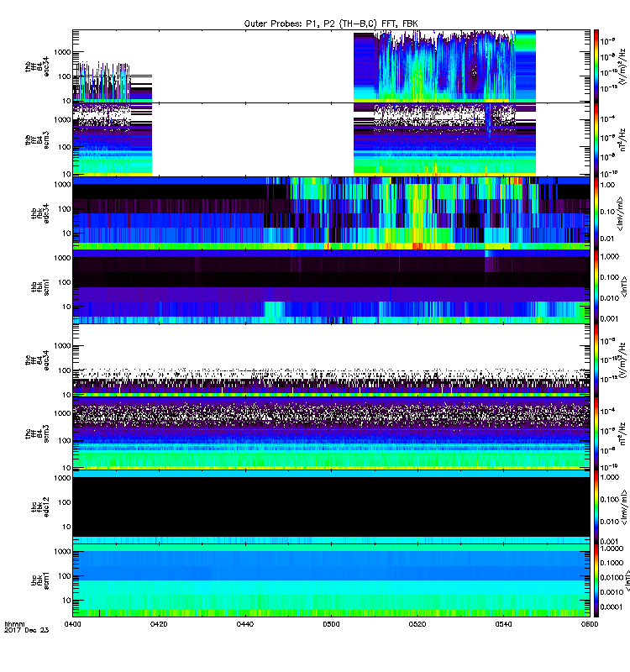Click the '0.10' tick on thb fbk edc34 colorbar
This screenshot has width=630, height=672.
[608, 212]
